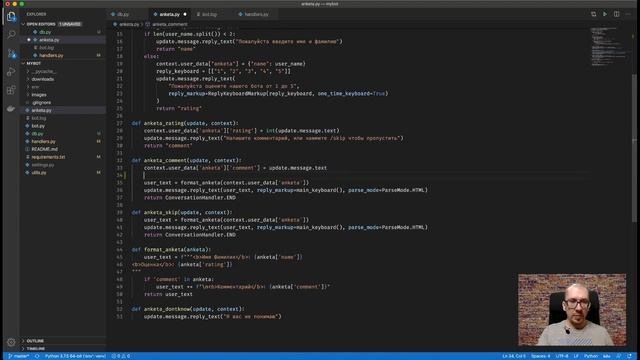Image resolution: width=640 pixels, height=360 pixels.
Task: Open the Docker view in activity bar
Action: point(11,109)
